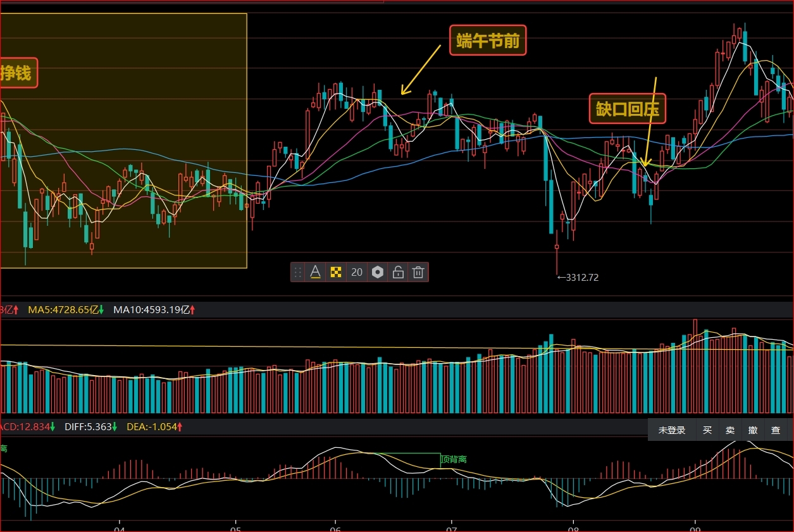The width and height of the screenshot is (794, 532).
Task: Click the DEA:-1.054 MACD value
Action: 155,427
